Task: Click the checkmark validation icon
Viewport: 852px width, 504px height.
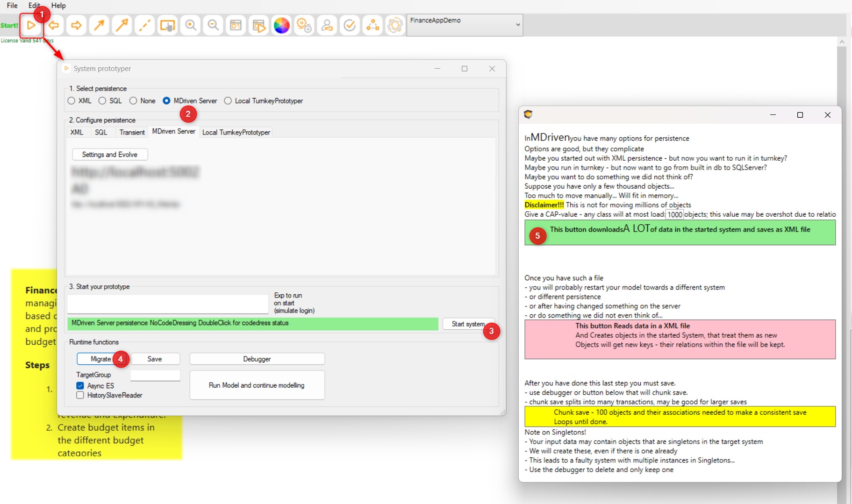Action: pos(350,25)
